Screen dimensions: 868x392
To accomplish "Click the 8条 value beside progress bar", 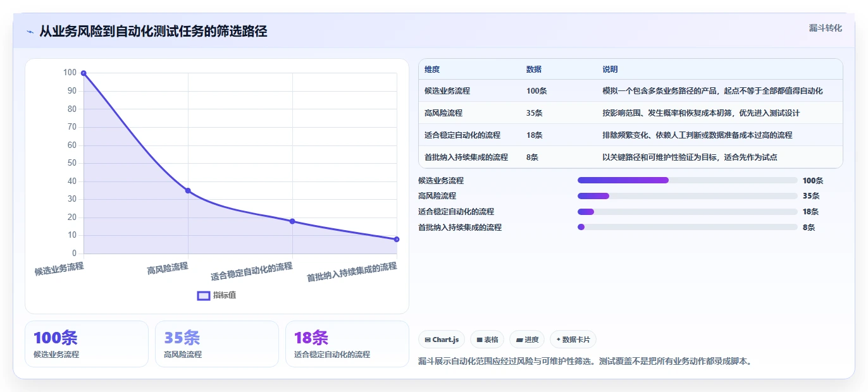I will [809, 228].
